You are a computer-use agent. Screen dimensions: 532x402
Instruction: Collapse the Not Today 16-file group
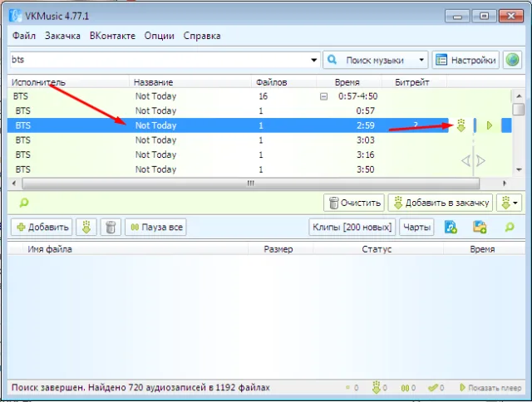point(323,96)
